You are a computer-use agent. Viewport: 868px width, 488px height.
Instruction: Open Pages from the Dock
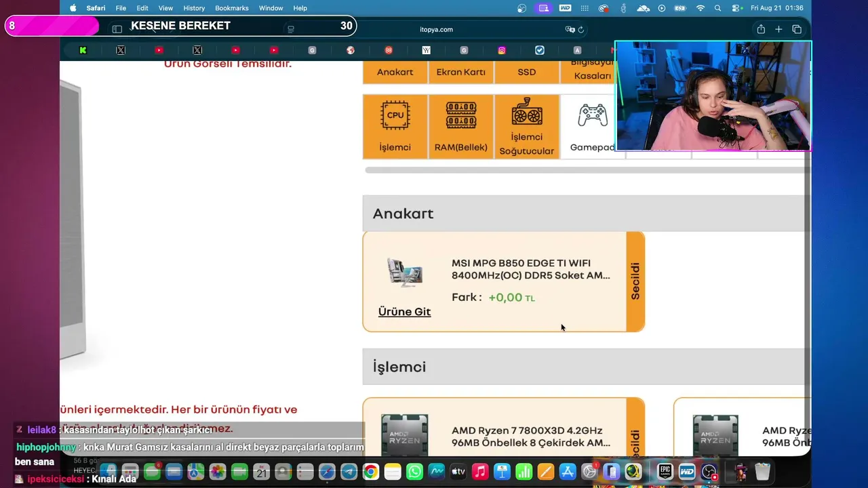pos(545,472)
